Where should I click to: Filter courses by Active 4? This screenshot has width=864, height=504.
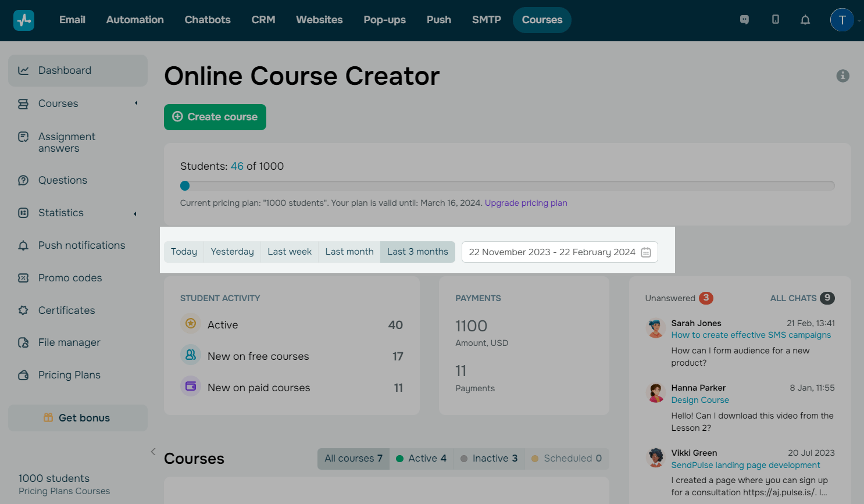tap(421, 459)
